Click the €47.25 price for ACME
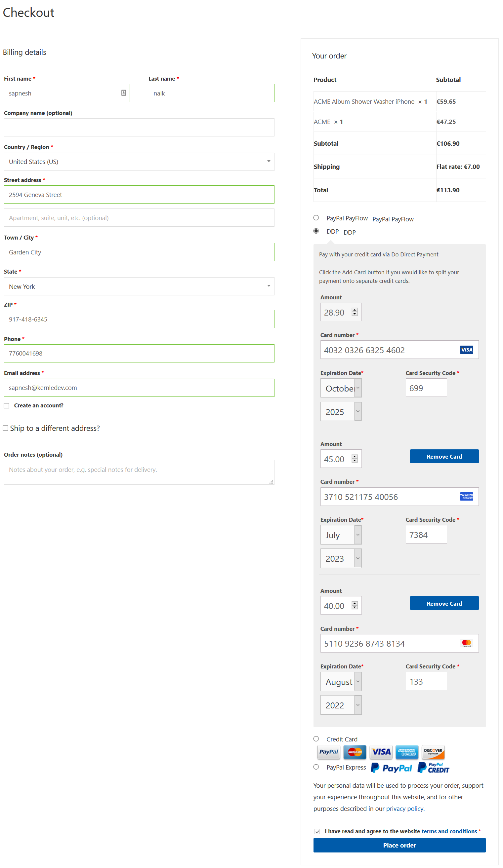Viewport: 503px width, 868px height. [x=446, y=122]
